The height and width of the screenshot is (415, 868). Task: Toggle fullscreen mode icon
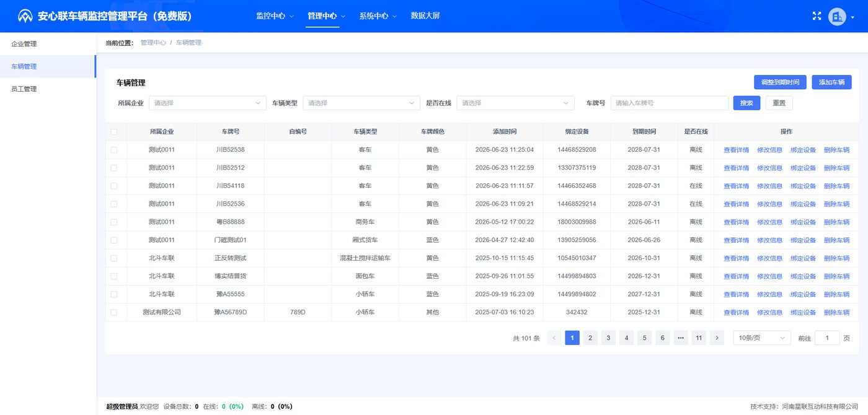(x=817, y=16)
